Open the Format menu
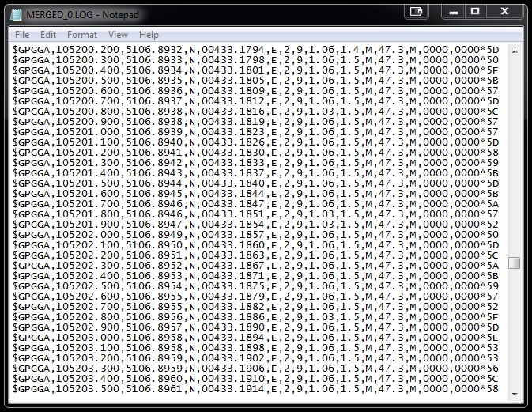The image size is (532, 412). pyautogui.click(x=82, y=35)
